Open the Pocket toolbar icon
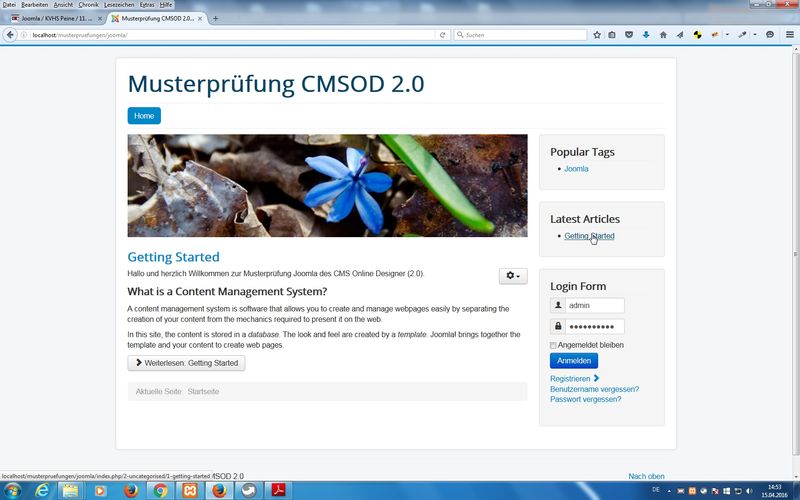The width and height of the screenshot is (800, 500). coord(629,35)
